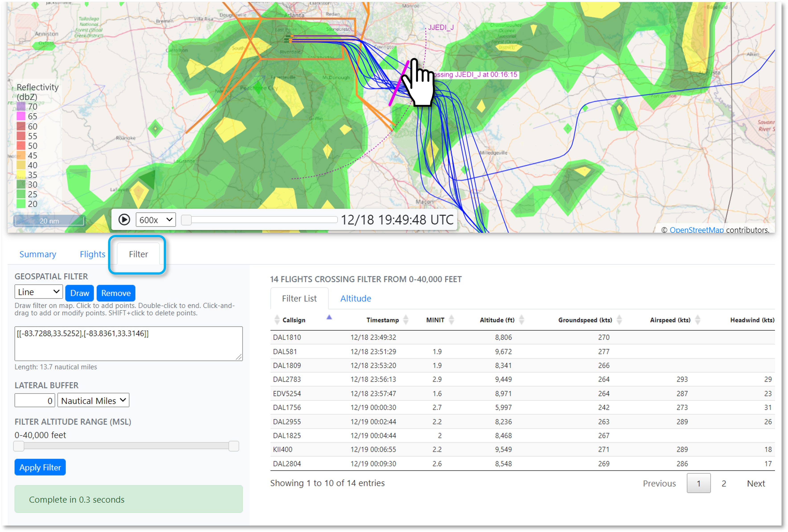Screen dimensions: 788x532
Task: Sort table by MINIT column arrows
Action: [x=451, y=320]
